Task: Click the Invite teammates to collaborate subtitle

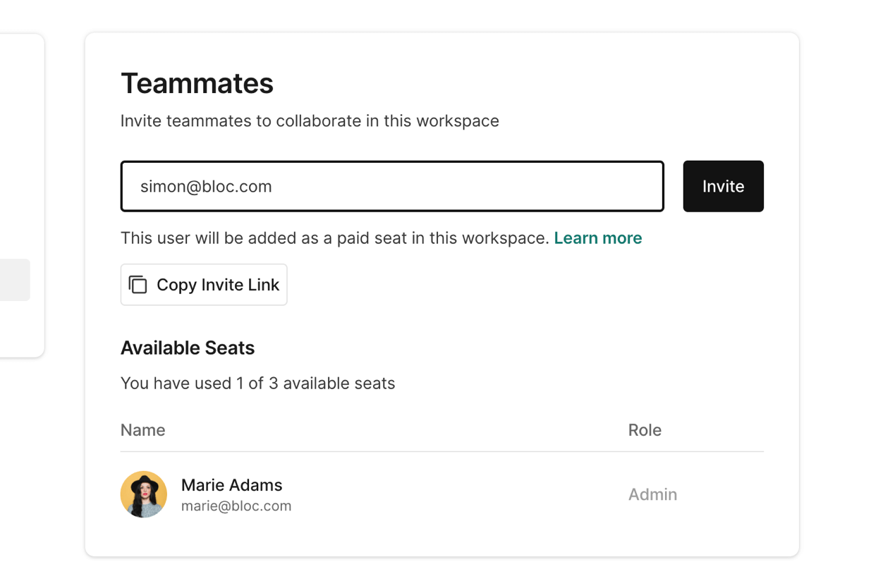Action: click(310, 121)
